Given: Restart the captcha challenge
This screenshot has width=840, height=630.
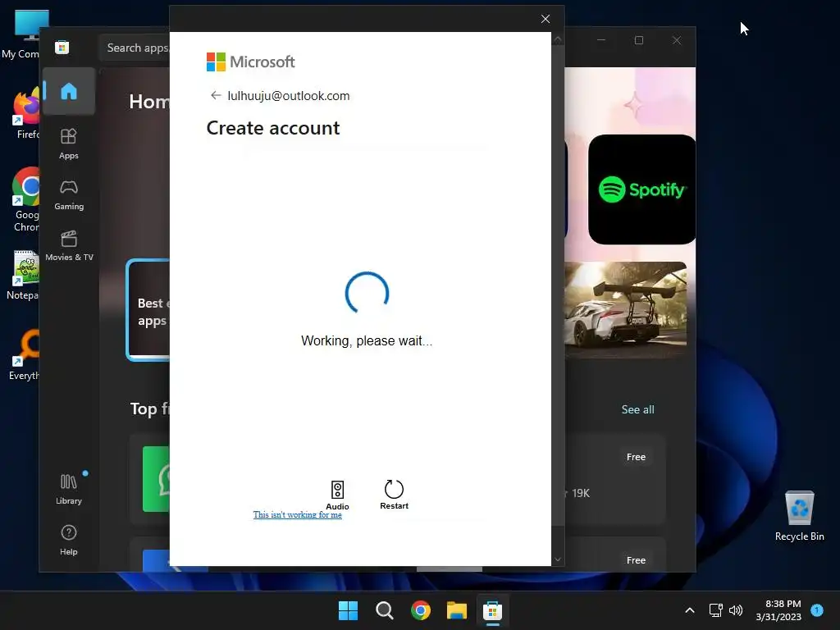Looking at the screenshot, I should pos(394,494).
